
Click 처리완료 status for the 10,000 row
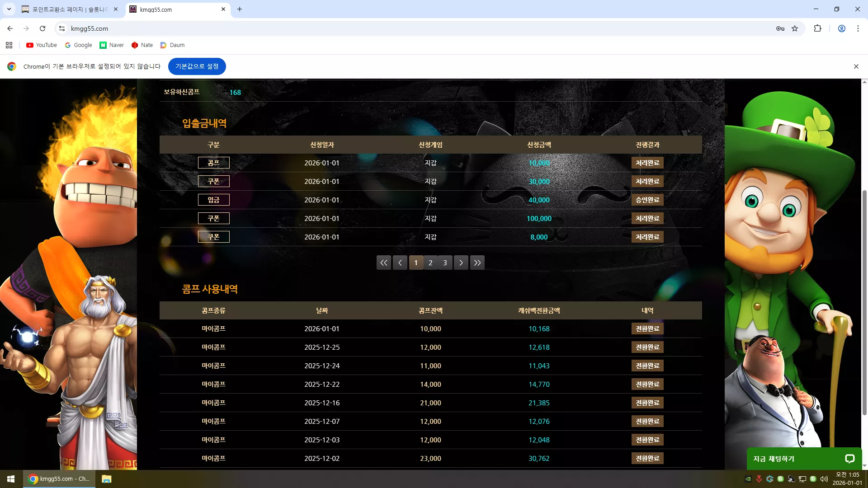(647, 163)
